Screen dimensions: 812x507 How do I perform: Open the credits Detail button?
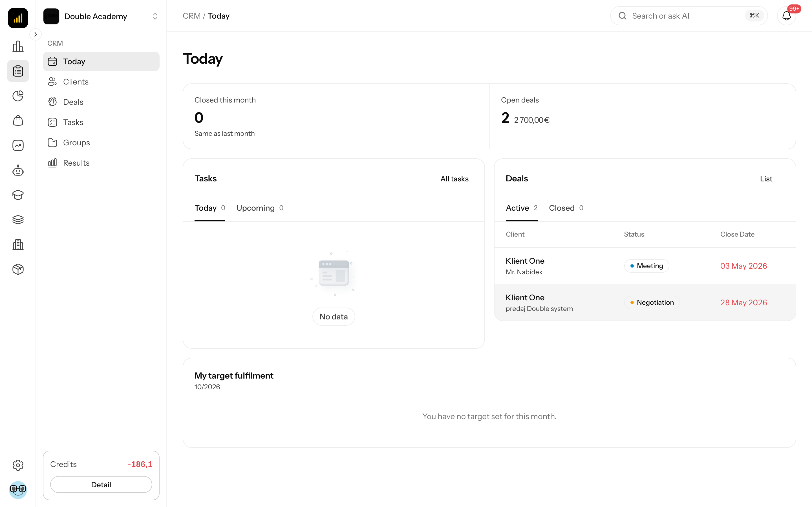click(101, 484)
